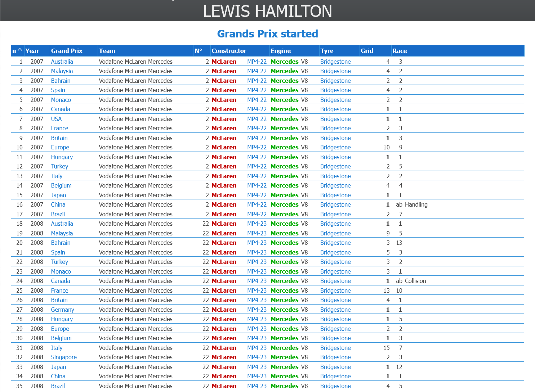Click Mercedes engine in row 5

(285, 100)
